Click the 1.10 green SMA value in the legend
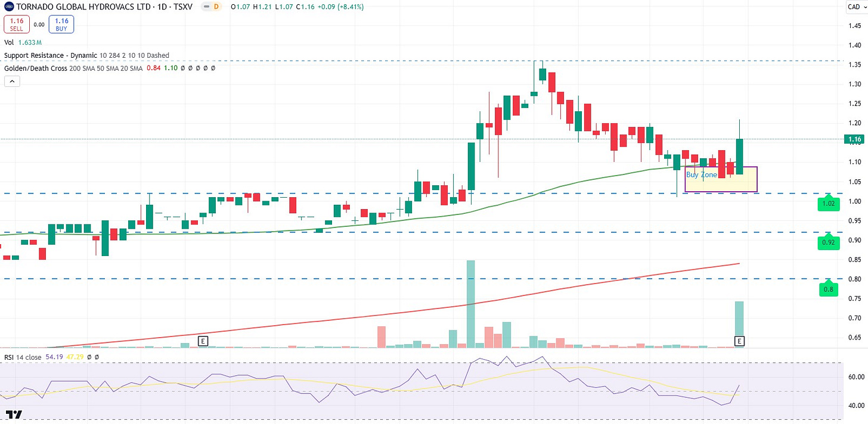868x424 pixels. pyautogui.click(x=171, y=68)
